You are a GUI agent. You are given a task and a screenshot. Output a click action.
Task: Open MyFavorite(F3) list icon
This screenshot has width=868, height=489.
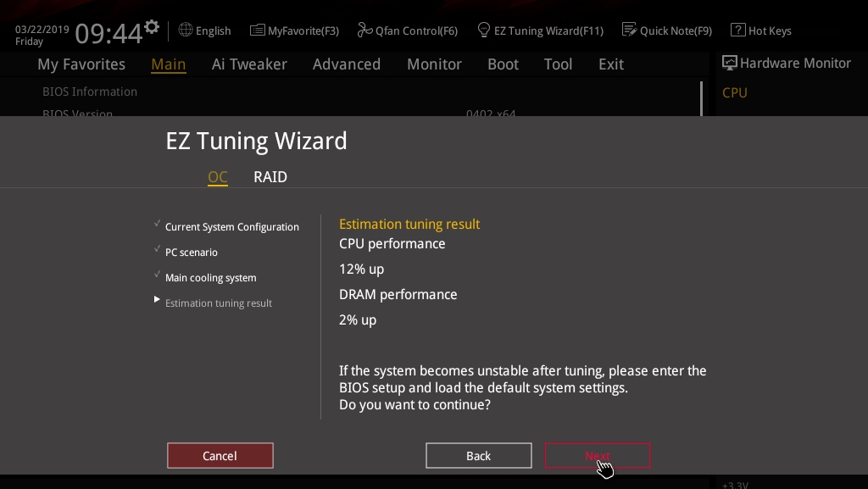pyautogui.click(x=257, y=31)
